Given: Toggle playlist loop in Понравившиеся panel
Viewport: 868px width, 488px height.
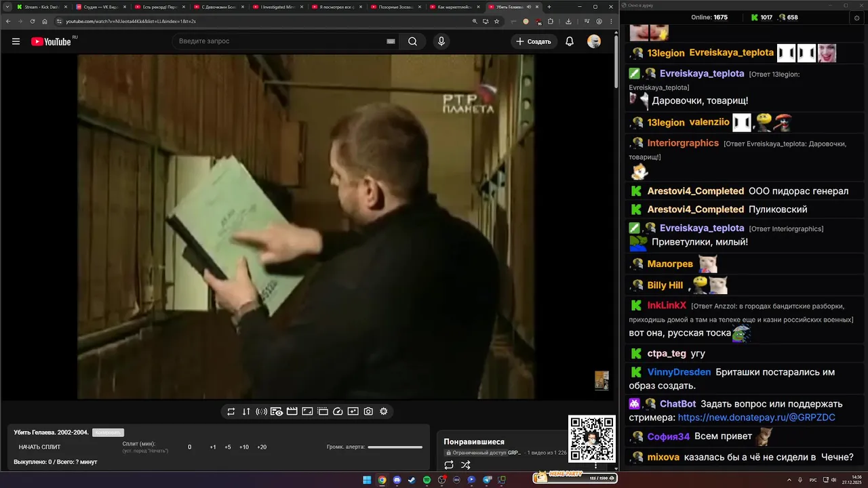Looking at the screenshot, I should click(449, 465).
